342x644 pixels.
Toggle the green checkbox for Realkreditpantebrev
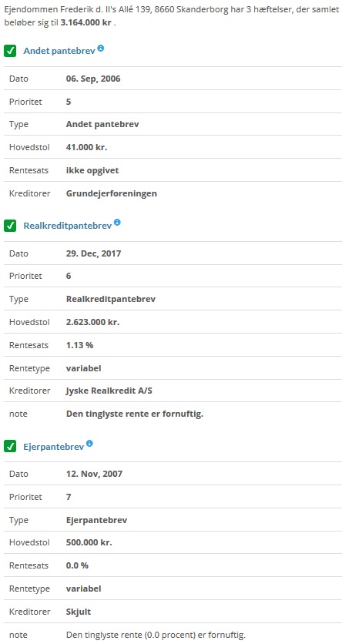pos(10,226)
